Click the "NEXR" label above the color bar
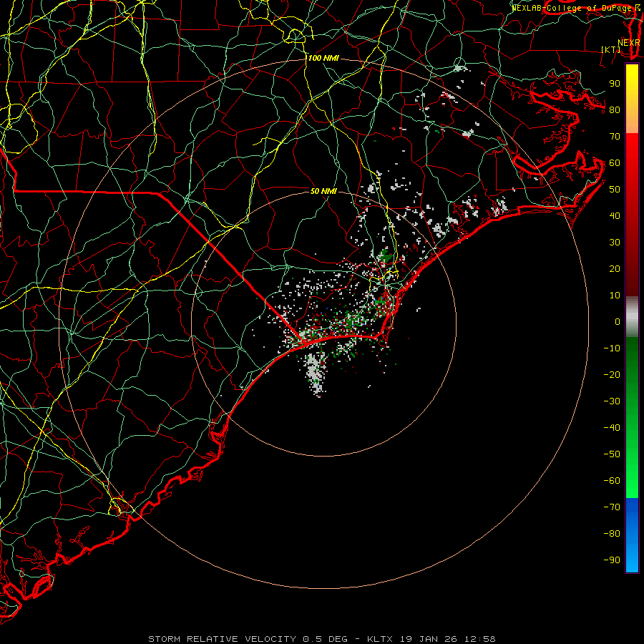This screenshot has height=644, width=644. (x=628, y=43)
